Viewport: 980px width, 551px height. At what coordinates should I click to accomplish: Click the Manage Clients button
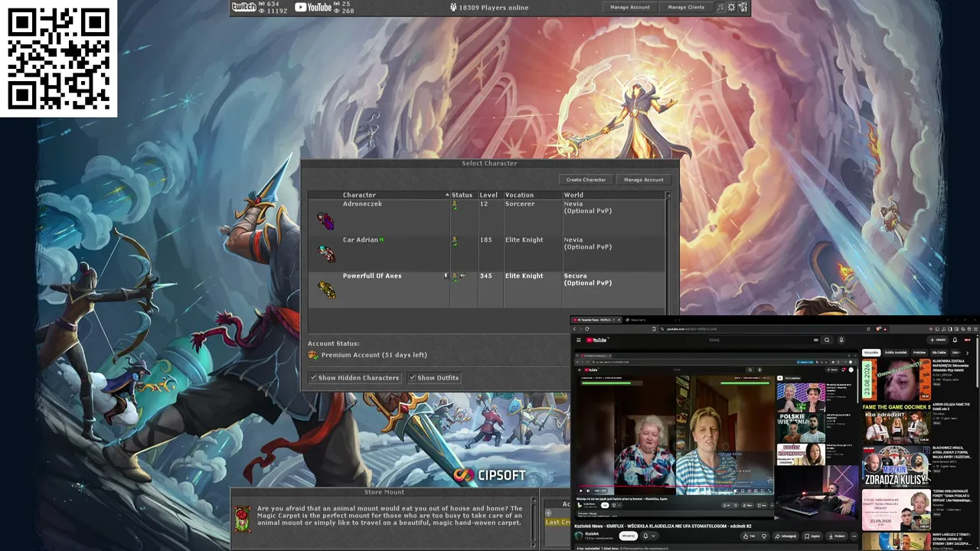tap(686, 8)
